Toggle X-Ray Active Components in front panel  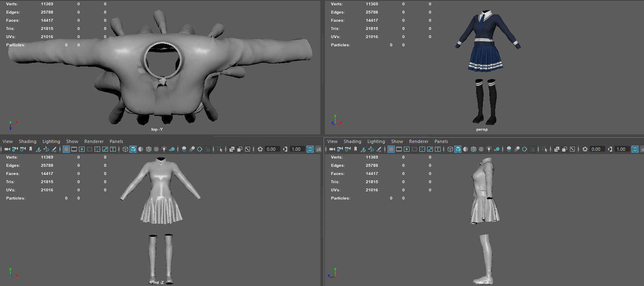tap(240, 149)
